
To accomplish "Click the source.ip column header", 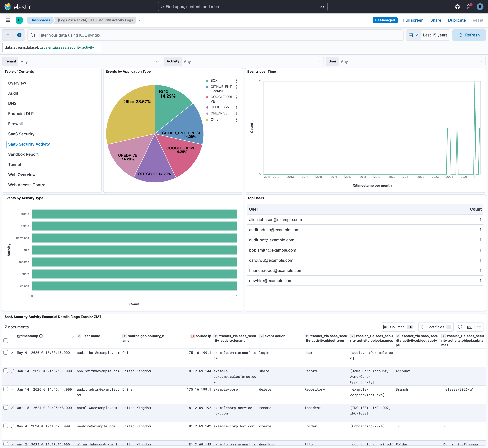I will coord(201,336).
